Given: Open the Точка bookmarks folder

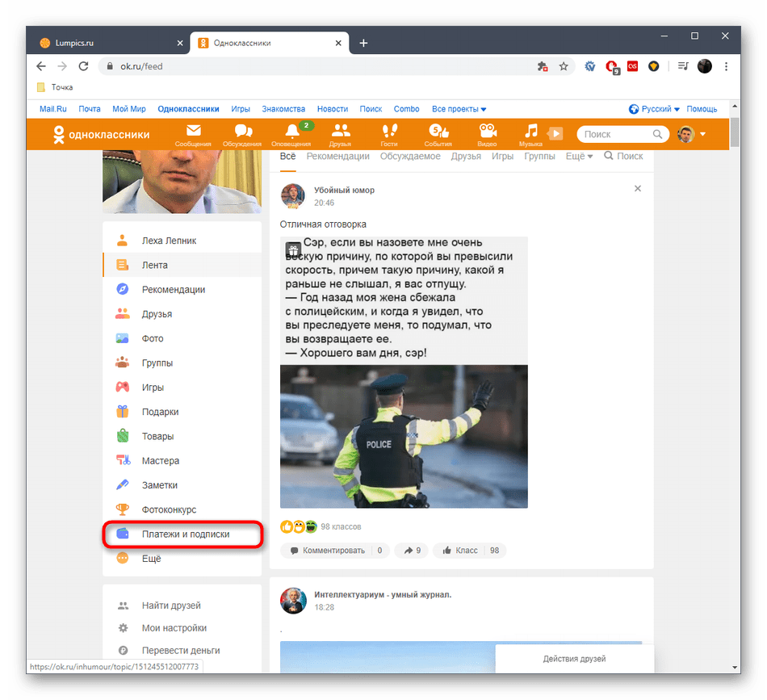Looking at the screenshot, I should point(55,87).
